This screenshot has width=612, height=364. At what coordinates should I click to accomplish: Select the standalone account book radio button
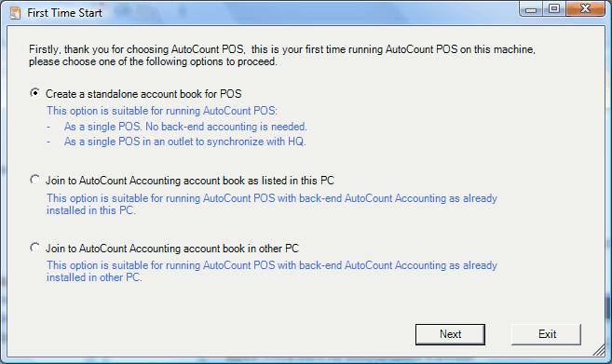point(35,93)
